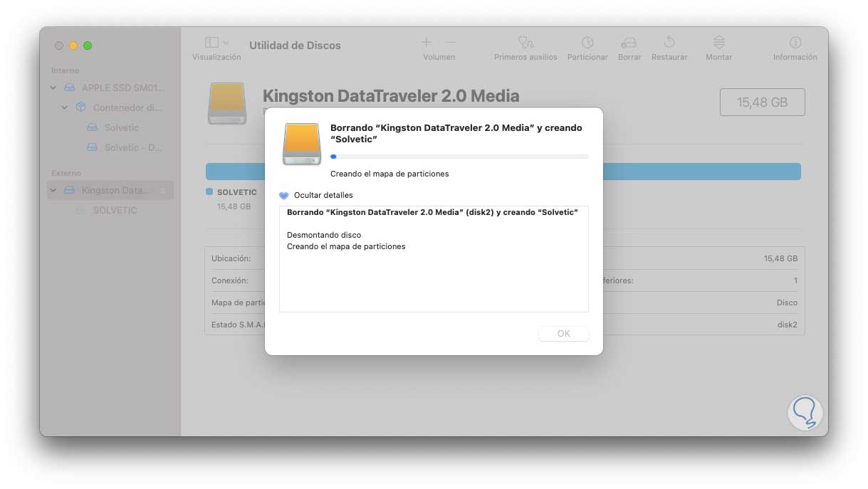Image resolution: width=868 pixels, height=489 pixels.
Task: Select the Solvetic - D... data volume
Action: 110,147
